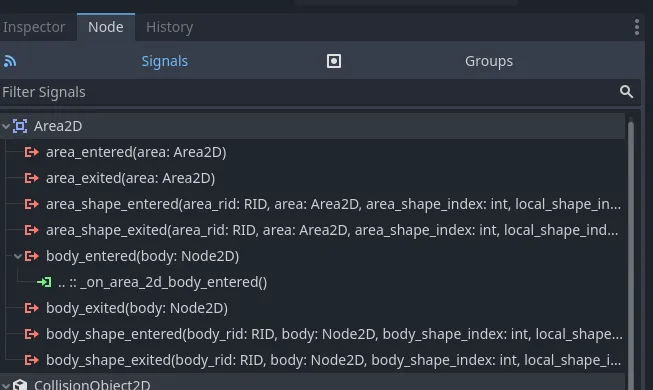Click the area_entered signal icon
Screen dimensions: 653x390
[x=32, y=152]
